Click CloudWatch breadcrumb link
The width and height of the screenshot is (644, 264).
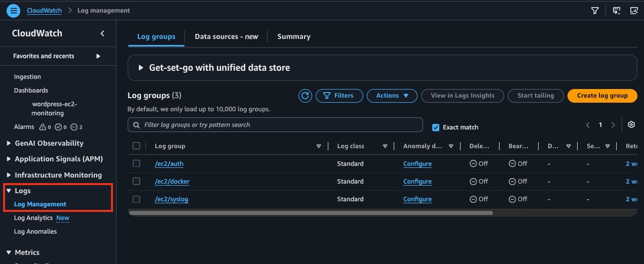tap(45, 11)
